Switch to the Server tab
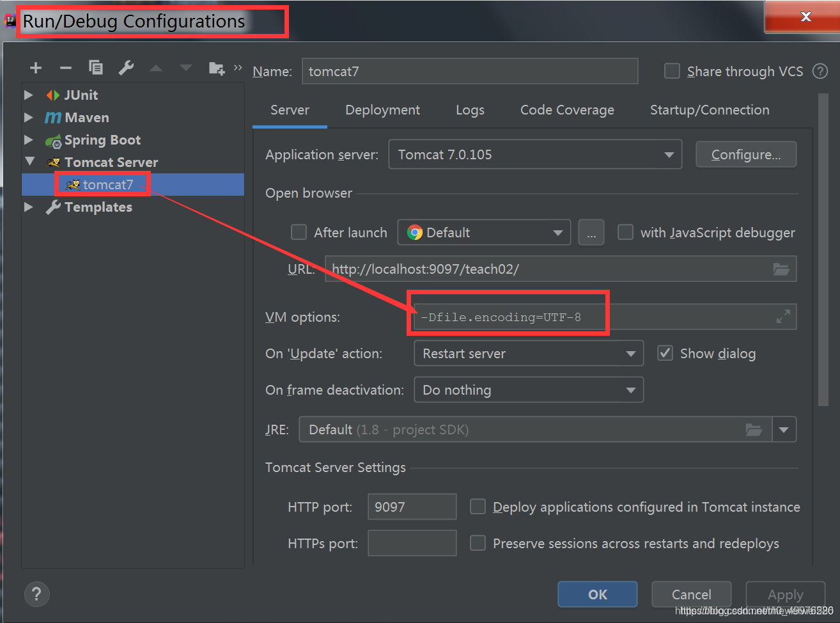840x623 pixels. point(290,110)
